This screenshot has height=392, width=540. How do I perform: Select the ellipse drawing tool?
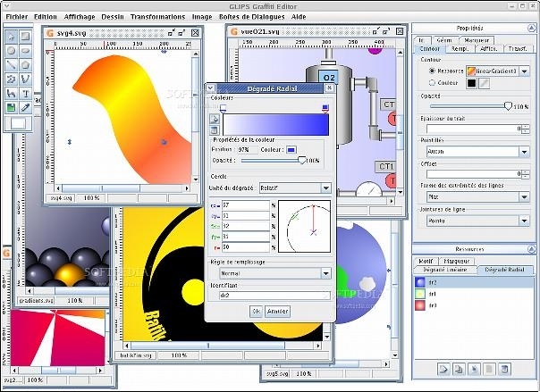[x=25, y=51]
